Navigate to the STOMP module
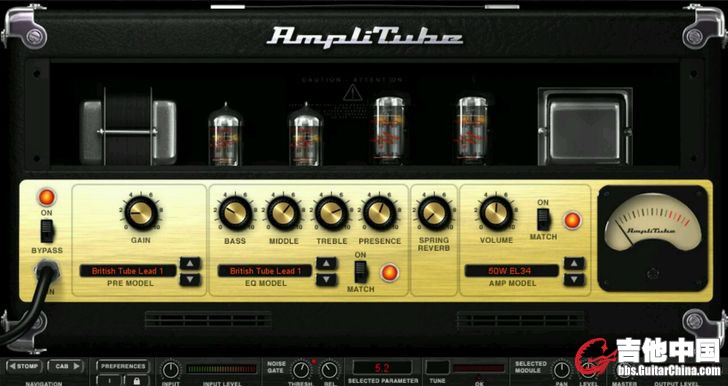 pos(25,366)
